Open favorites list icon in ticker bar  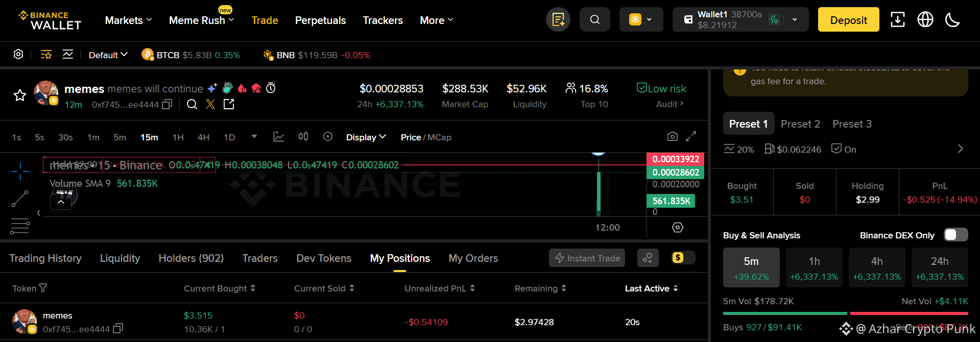46,55
